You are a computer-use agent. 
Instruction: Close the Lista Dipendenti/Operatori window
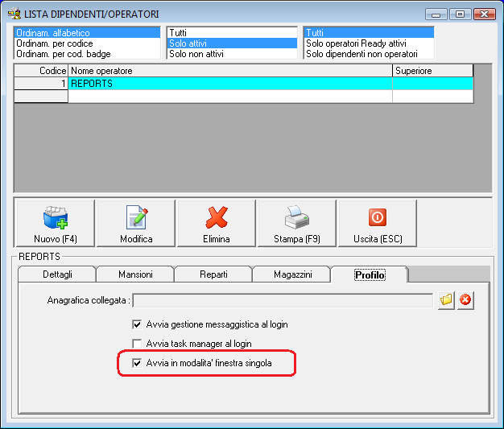click(x=485, y=14)
